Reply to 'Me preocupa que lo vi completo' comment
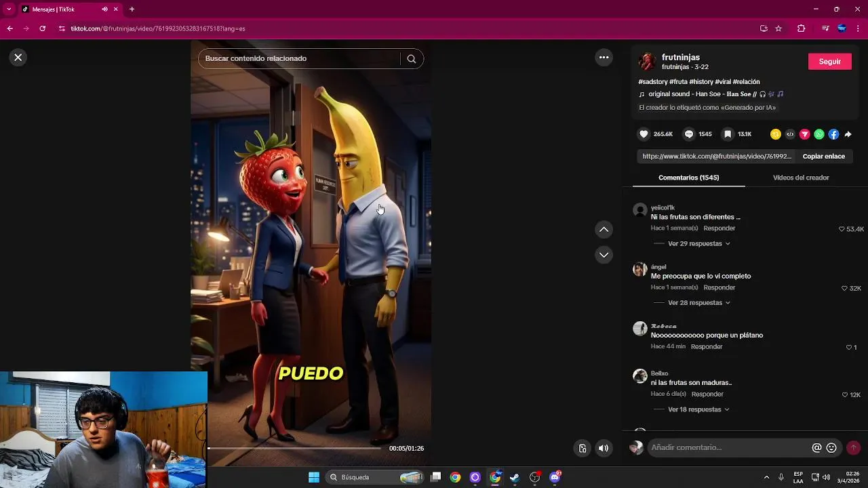 719,287
